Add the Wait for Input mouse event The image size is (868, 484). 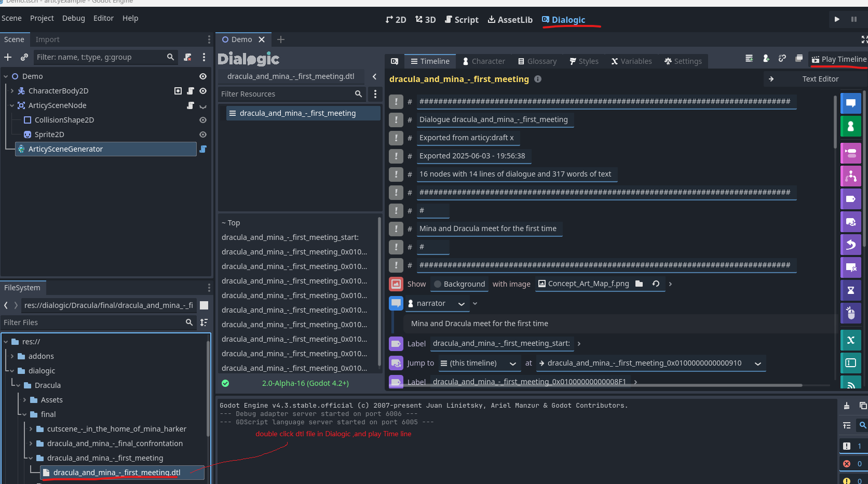[x=850, y=313]
